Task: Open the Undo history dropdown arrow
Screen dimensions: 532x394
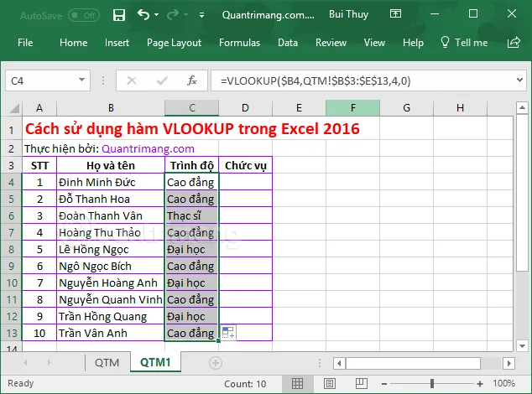Action: coord(156,15)
